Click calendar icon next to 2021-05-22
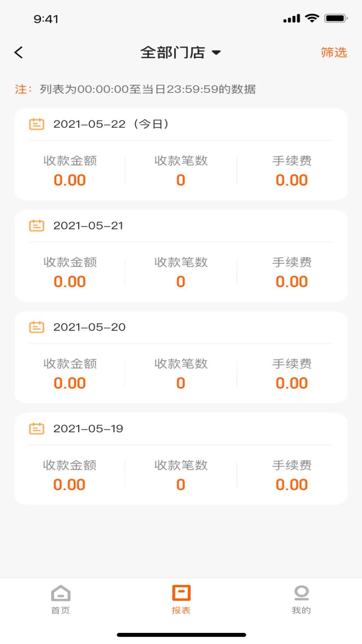 [x=37, y=124]
